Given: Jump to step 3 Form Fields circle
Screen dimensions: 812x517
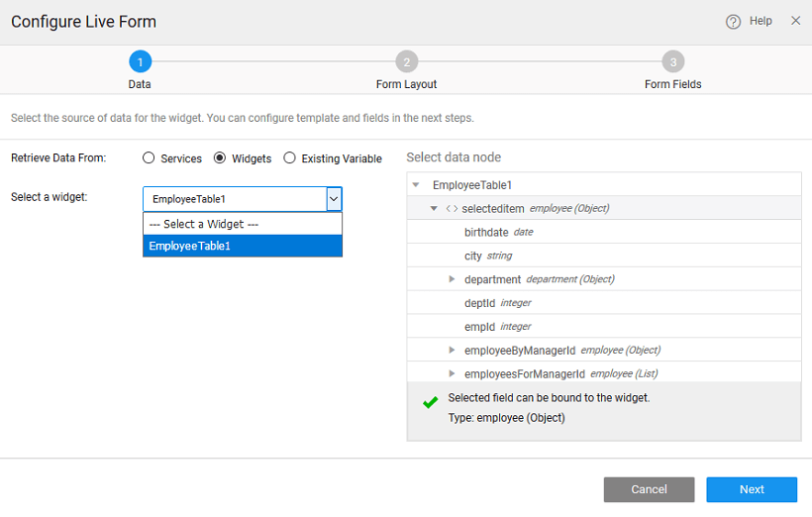Looking at the screenshot, I should (673, 62).
